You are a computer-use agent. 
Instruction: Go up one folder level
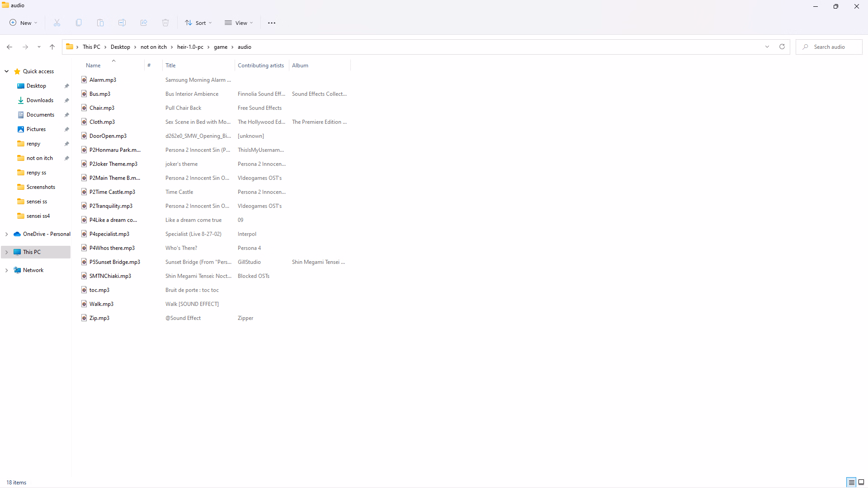[52, 47]
